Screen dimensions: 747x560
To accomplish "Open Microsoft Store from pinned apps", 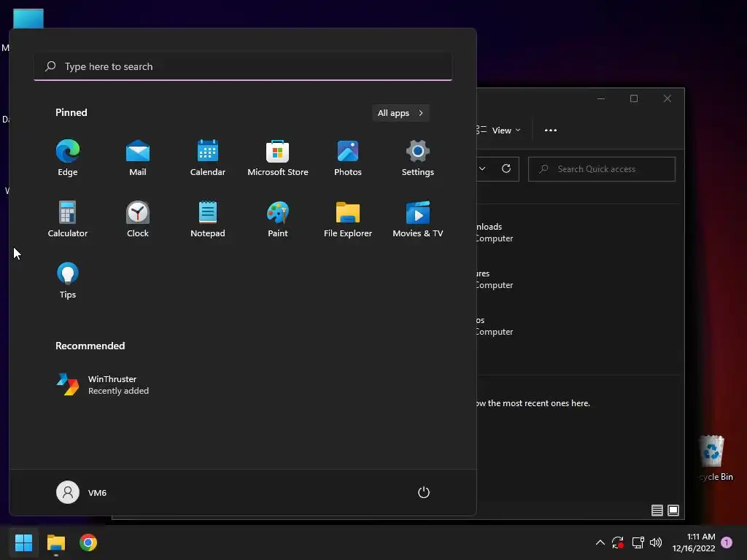I will click(x=278, y=158).
